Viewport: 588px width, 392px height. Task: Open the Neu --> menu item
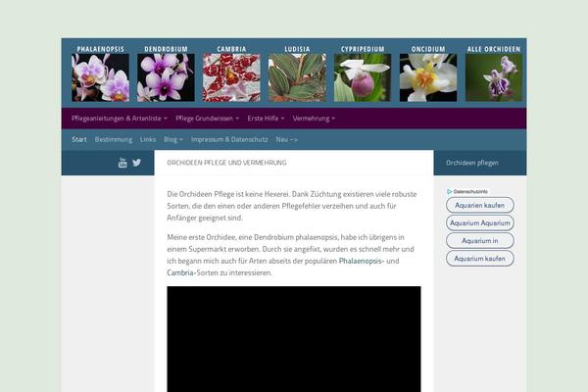286,139
